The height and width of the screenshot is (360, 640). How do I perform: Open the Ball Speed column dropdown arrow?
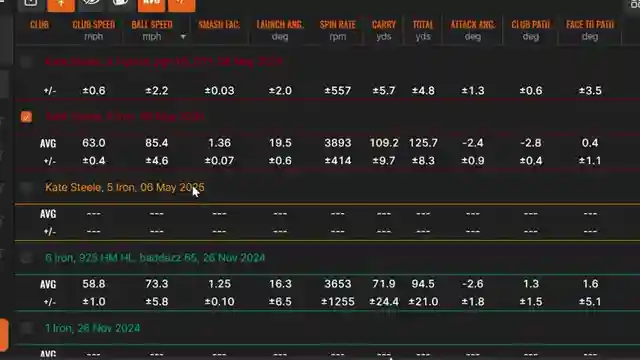pos(183,37)
